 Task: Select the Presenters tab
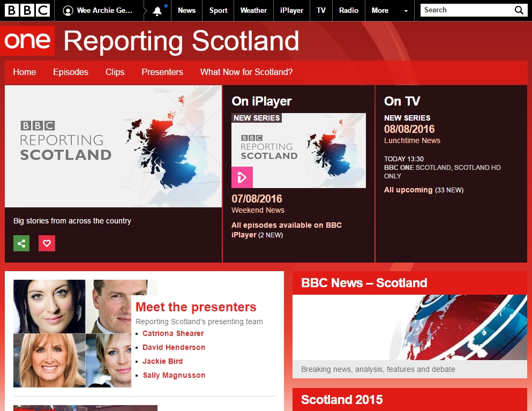pos(162,72)
